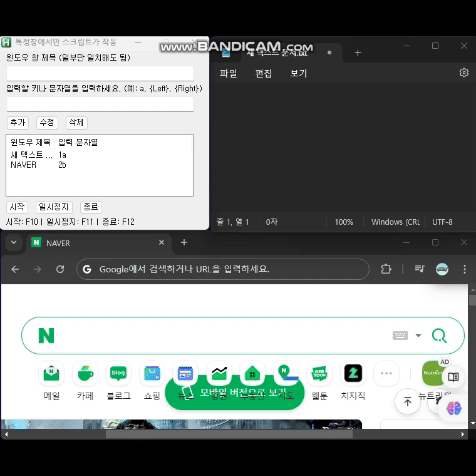Click the Notepad text editing area
476x476 pixels.
pos(343,148)
